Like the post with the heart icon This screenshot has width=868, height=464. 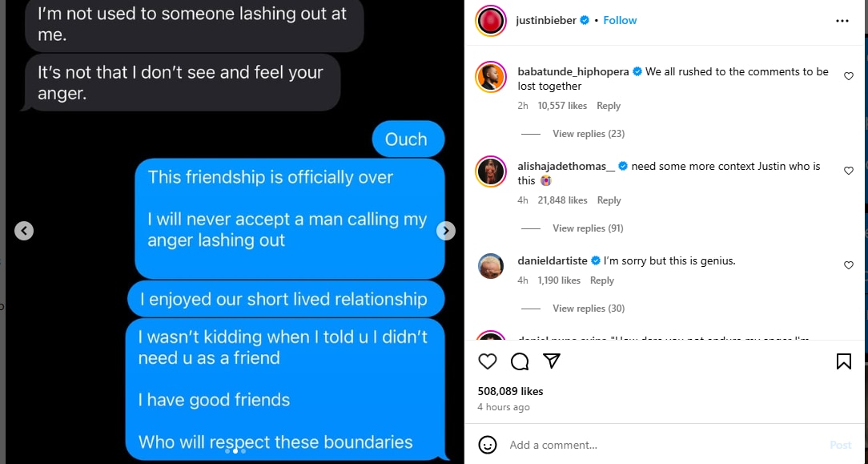pyautogui.click(x=487, y=361)
